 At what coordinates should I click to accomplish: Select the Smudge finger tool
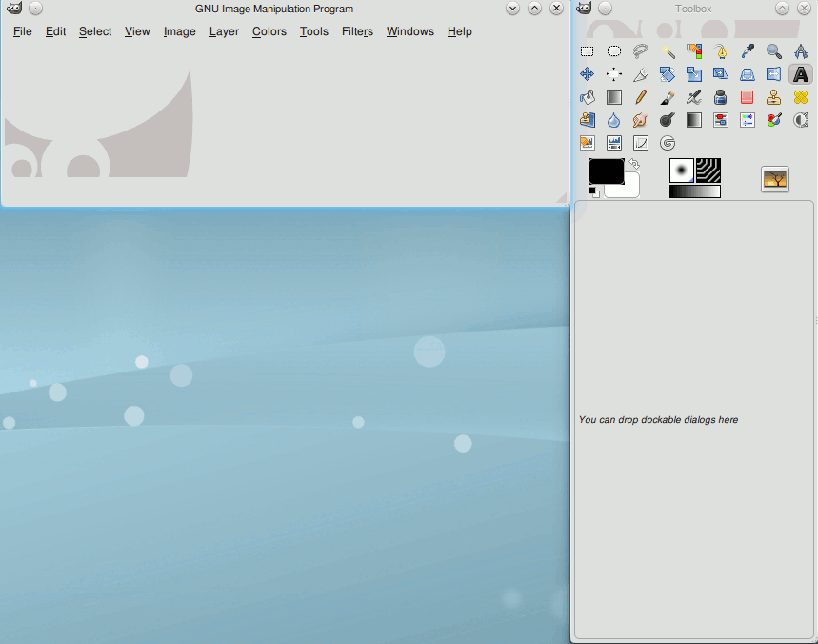click(641, 120)
